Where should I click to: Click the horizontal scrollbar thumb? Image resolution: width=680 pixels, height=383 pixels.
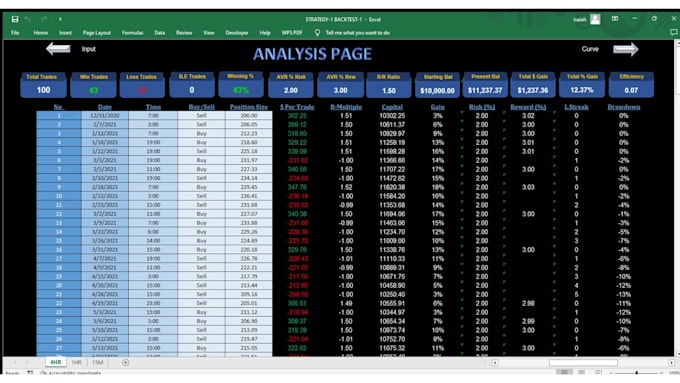point(583,363)
